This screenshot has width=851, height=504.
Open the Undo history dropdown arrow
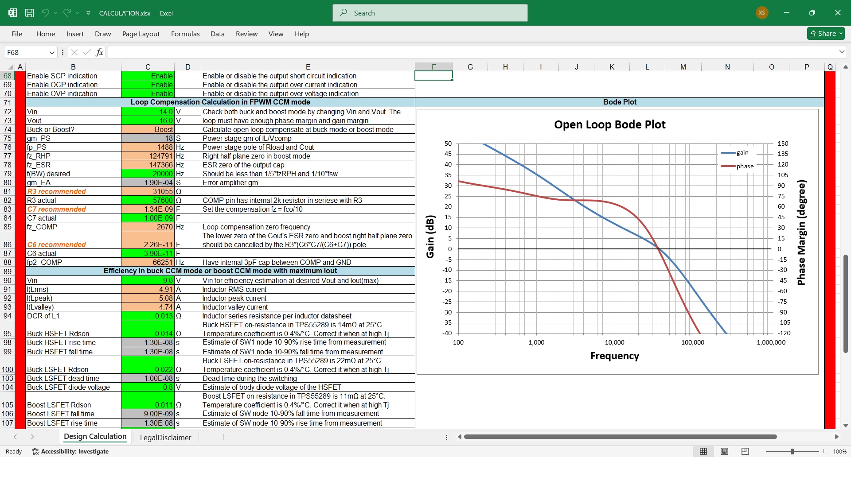point(55,13)
